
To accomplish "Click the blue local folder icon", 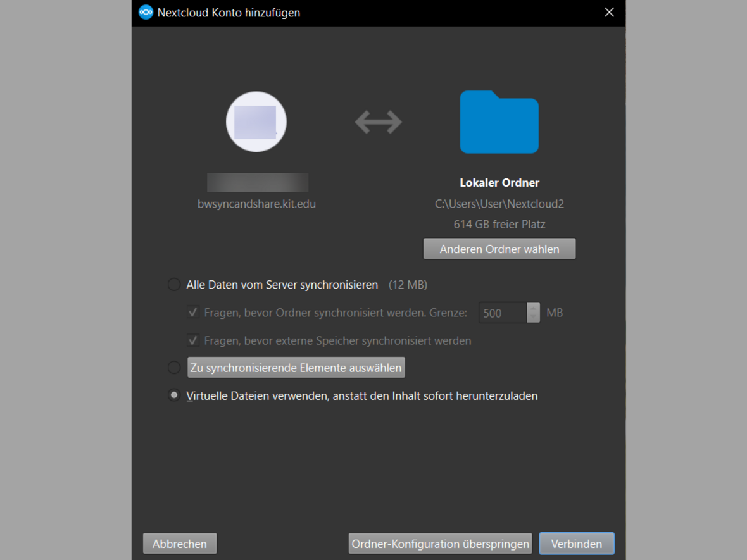I will [499, 123].
